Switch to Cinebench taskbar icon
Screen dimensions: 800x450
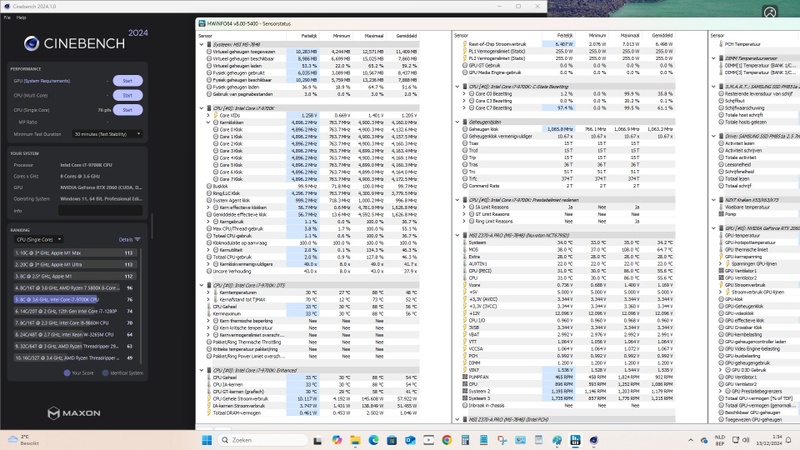(594, 440)
